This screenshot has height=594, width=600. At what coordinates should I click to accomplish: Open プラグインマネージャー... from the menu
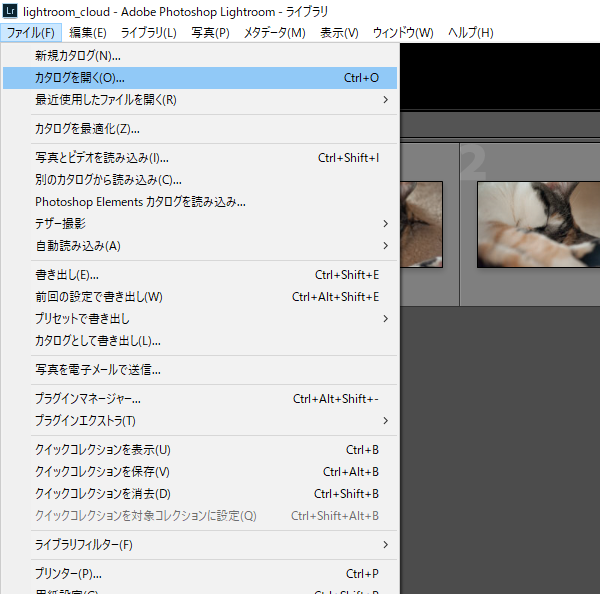click(88, 399)
